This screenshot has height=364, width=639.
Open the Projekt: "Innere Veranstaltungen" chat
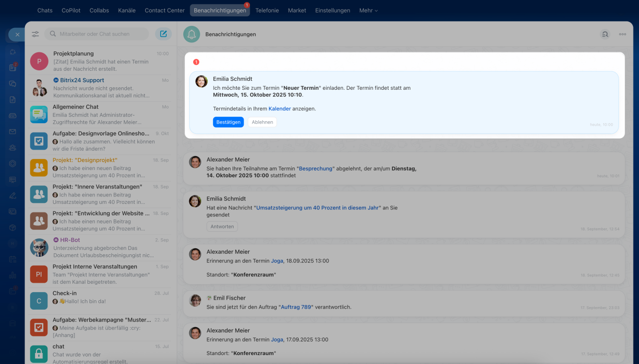[101, 194]
